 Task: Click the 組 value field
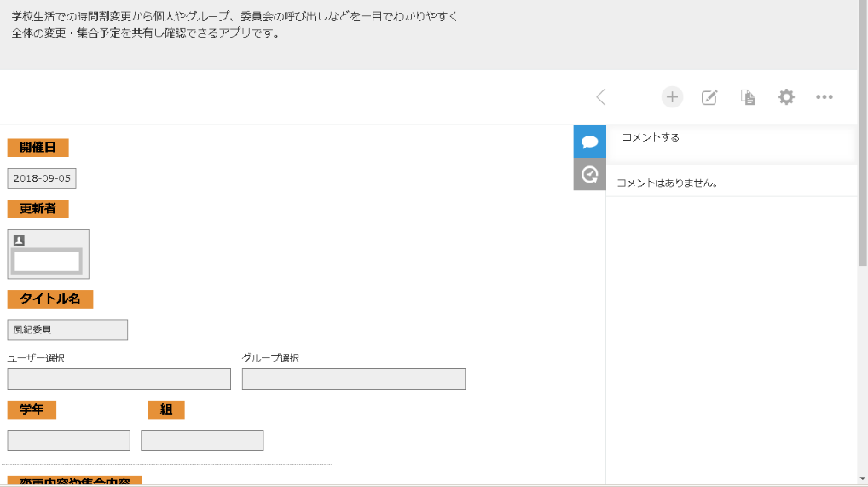(x=202, y=440)
